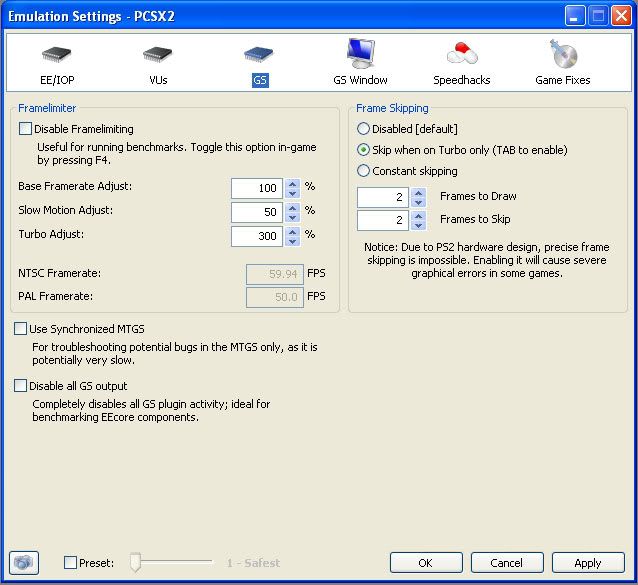Viewport: 638px width, 585px height.
Task: Open the GS Window monitor icon
Action: click(361, 53)
